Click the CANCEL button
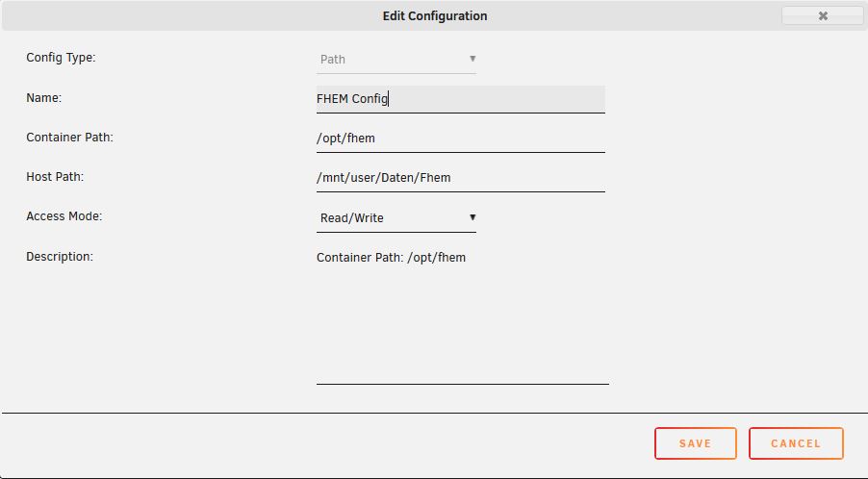Screen dimensions: 868x479 point(796,443)
